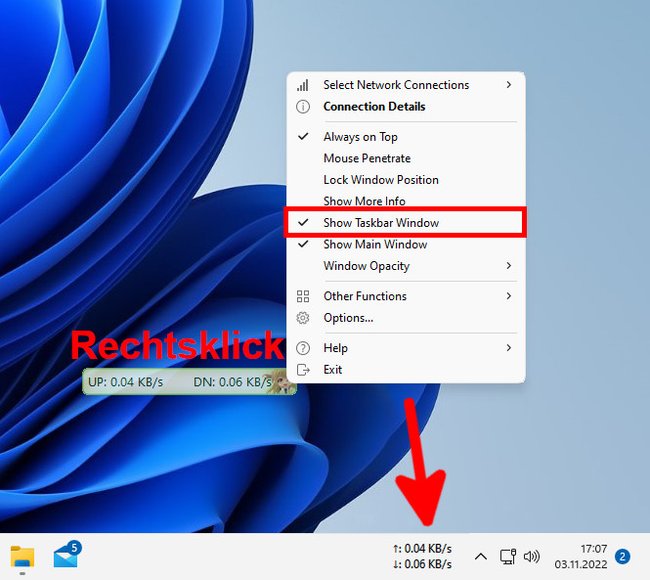The image size is (650, 580).
Task: Expand the Help submenu arrow
Action: click(509, 348)
